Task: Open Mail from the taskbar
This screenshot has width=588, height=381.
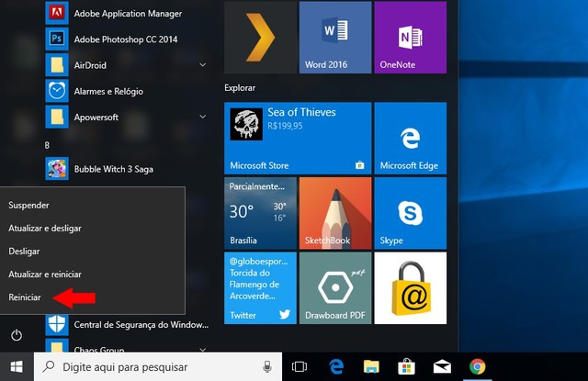Action: [x=442, y=366]
